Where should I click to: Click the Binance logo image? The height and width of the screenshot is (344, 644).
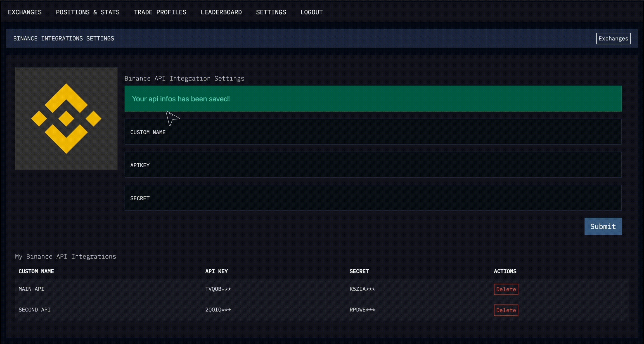(66, 118)
